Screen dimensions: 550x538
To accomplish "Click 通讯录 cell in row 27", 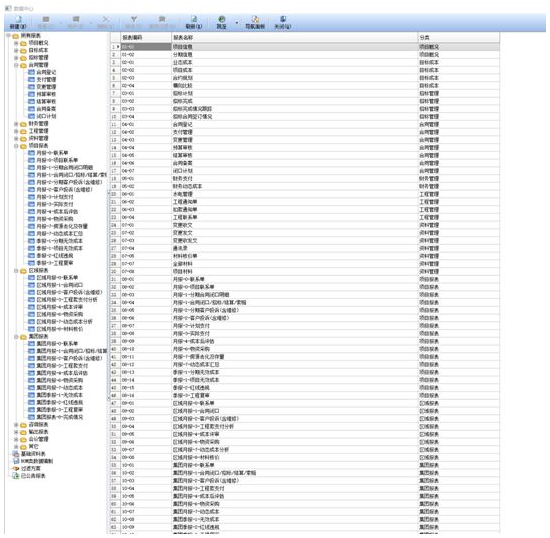I will (x=295, y=248).
